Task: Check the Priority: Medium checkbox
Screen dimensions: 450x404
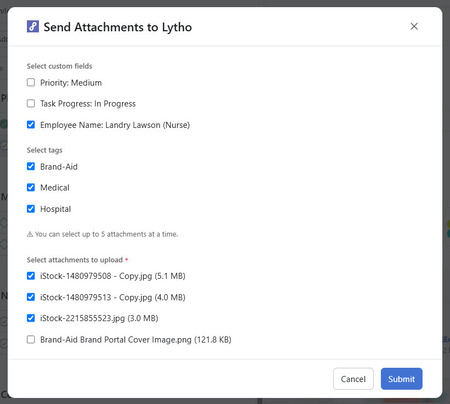Action: point(31,82)
